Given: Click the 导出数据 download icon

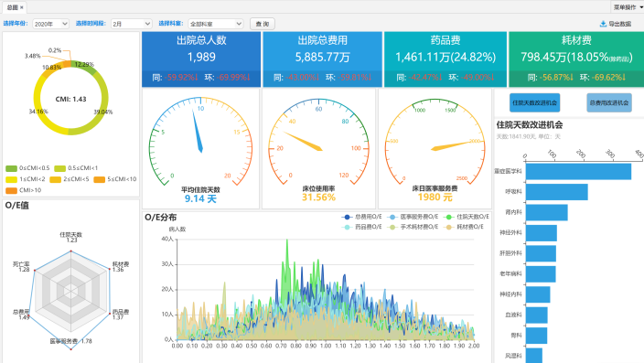Looking at the screenshot, I should (603, 24).
